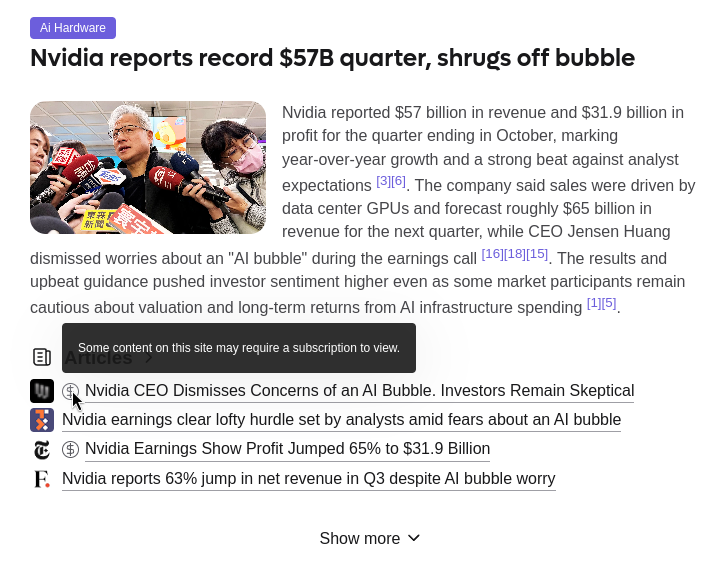Open the Nvidia press conference thumbnail image

pyautogui.click(x=148, y=167)
